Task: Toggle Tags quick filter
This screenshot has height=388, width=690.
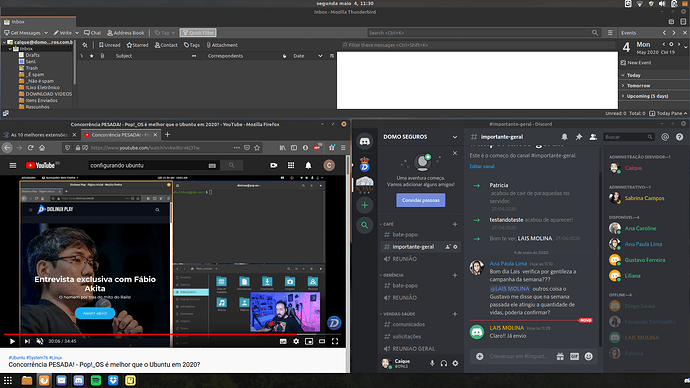Action: coord(192,45)
